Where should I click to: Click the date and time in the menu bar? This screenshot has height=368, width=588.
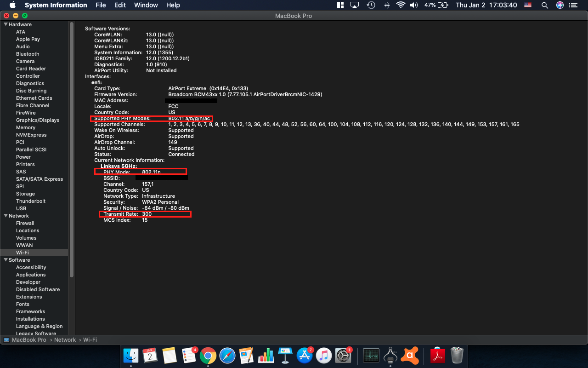pyautogui.click(x=486, y=5)
